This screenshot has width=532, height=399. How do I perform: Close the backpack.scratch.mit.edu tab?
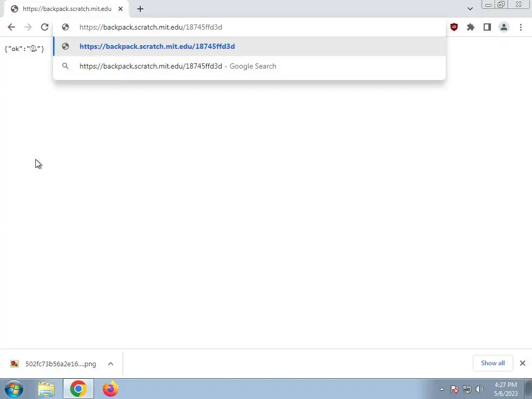121,9
